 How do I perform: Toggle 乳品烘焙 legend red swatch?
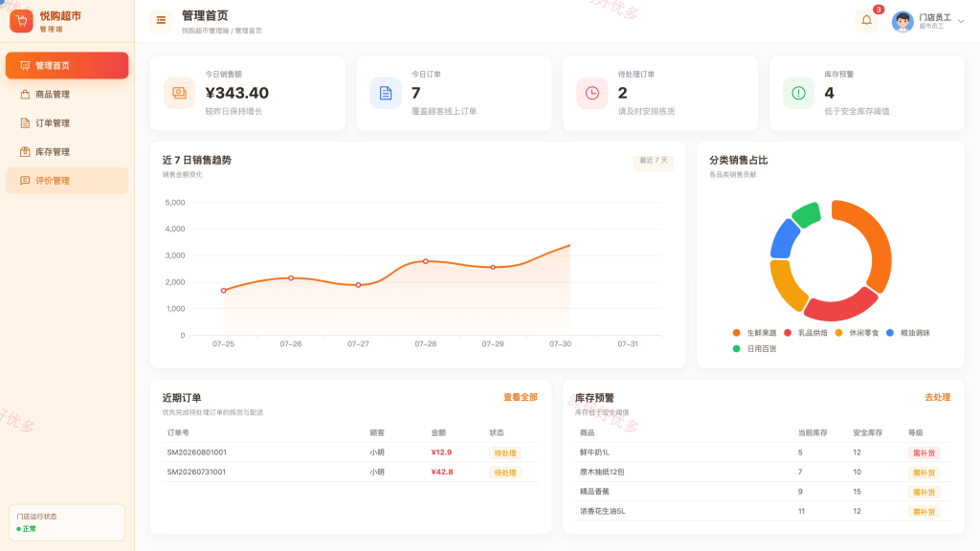point(788,333)
